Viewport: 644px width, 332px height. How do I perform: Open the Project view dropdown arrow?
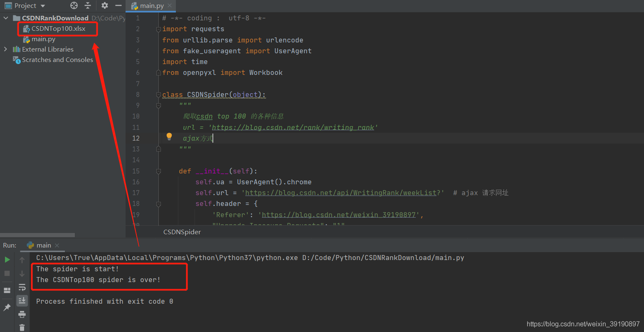point(43,6)
